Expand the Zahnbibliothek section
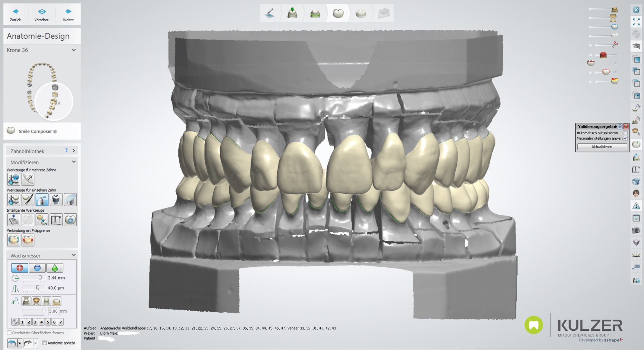This screenshot has height=350, width=644. [74, 151]
